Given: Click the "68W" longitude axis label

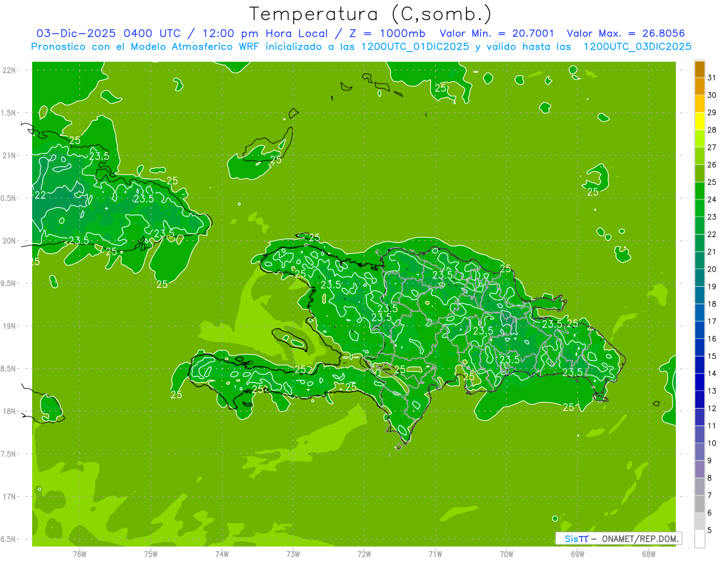Looking at the screenshot, I should pos(649,554).
